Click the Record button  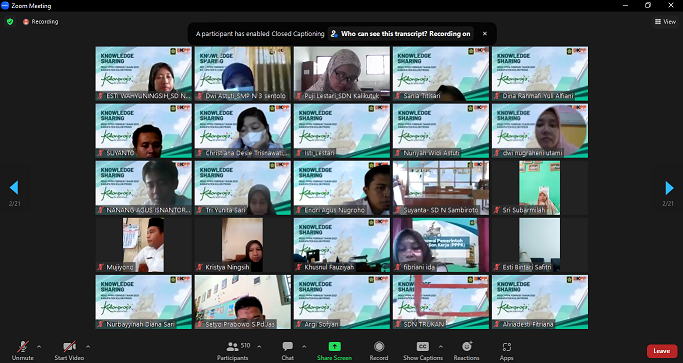[x=379, y=351]
